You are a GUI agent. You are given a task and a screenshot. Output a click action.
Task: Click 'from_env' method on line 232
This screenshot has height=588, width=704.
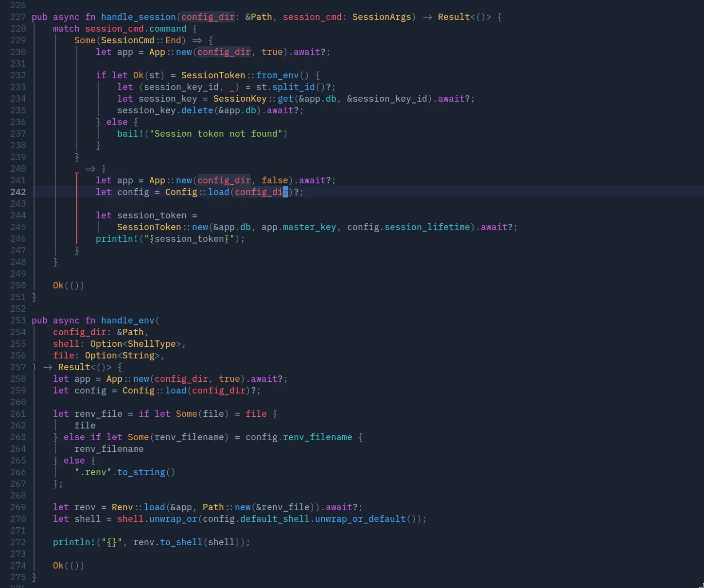[278, 75]
